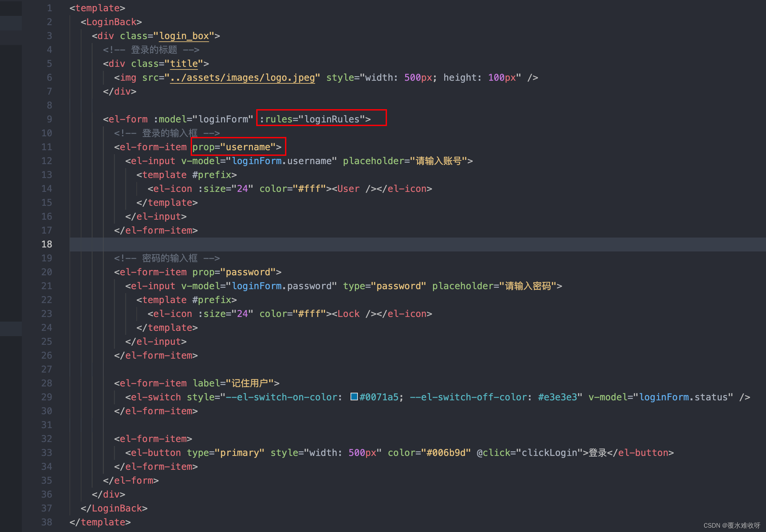
Task: Click the User icon component tag
Action: [x=349, y=189]
